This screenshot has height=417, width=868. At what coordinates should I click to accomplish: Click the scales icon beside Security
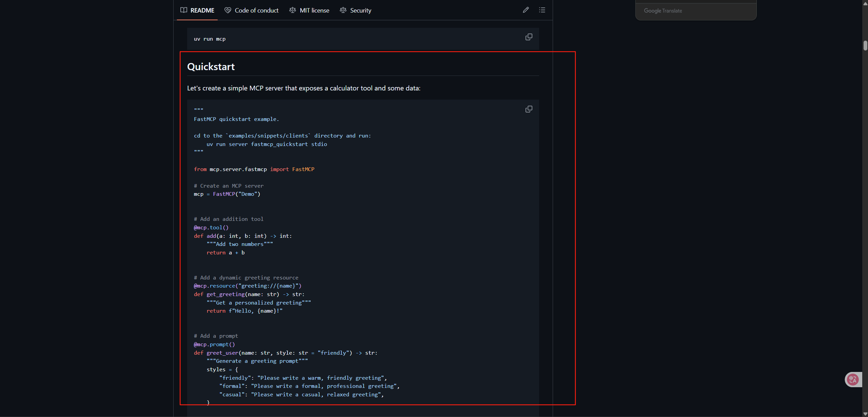pos(343,10)
